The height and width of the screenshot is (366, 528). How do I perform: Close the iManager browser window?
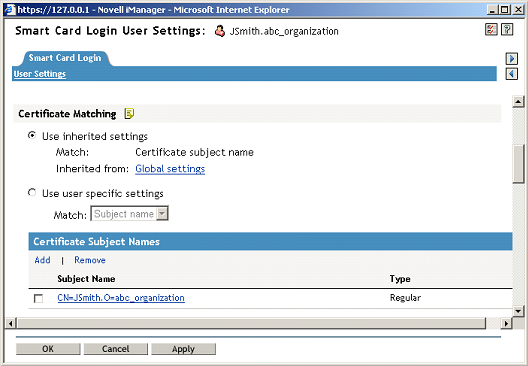518,10
